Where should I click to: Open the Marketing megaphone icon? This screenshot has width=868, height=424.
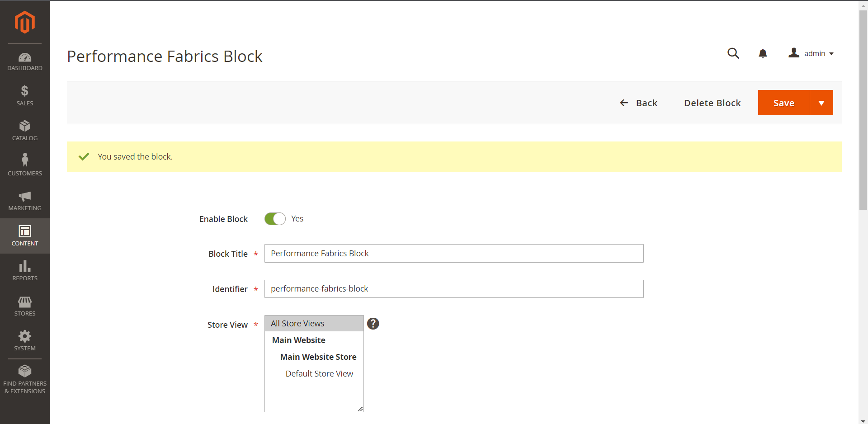point(24,200)
